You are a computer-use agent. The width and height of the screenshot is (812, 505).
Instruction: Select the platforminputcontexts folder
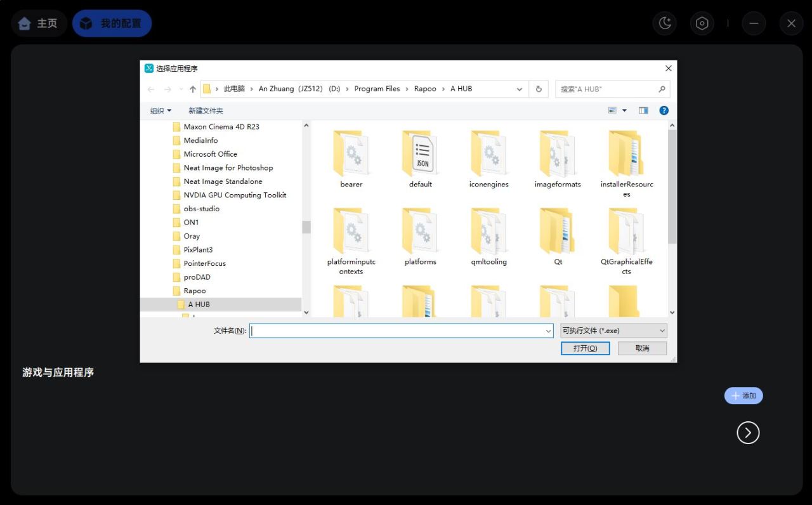(351, 241)
